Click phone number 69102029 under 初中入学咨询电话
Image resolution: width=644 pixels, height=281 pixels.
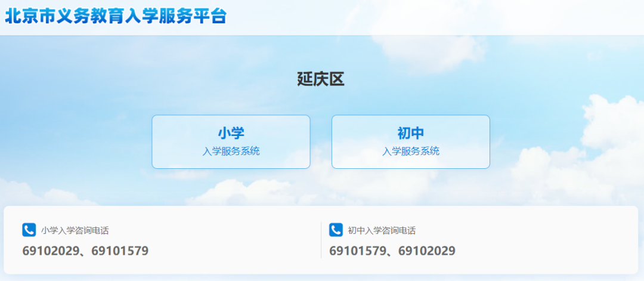tap(427, 251)
